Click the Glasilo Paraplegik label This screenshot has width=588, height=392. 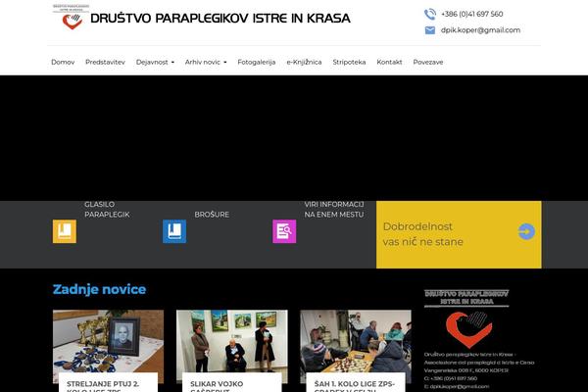(x=107, y=210)
